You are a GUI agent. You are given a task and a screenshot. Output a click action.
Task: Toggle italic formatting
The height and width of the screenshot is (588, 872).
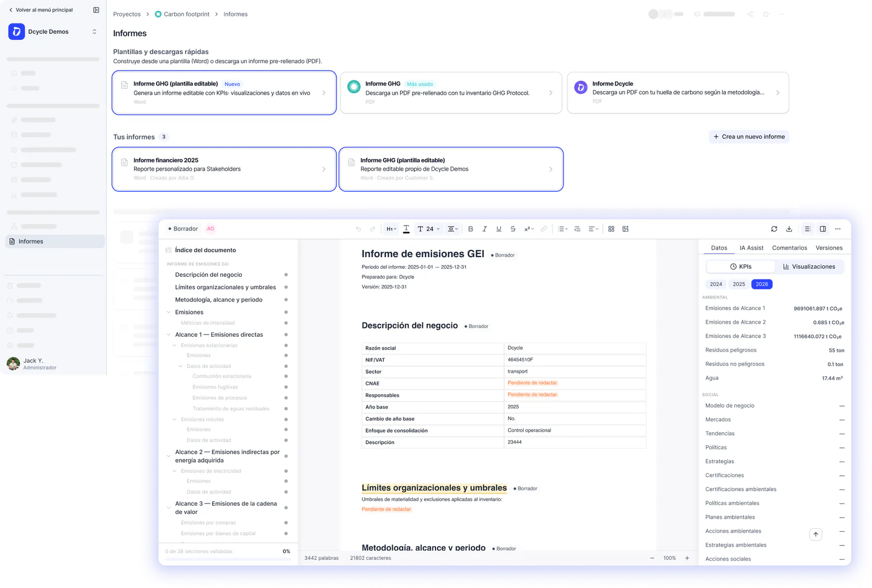point(485,229)
